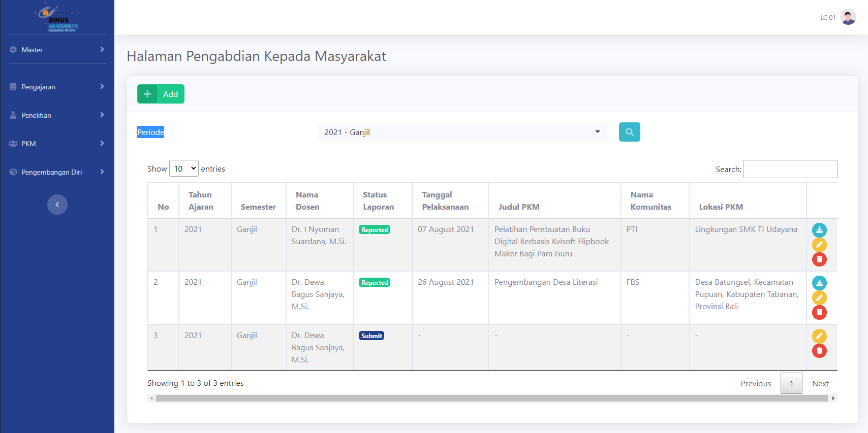Download report for Dr. I Nyoman Suardana row

(x=819, y=230)
